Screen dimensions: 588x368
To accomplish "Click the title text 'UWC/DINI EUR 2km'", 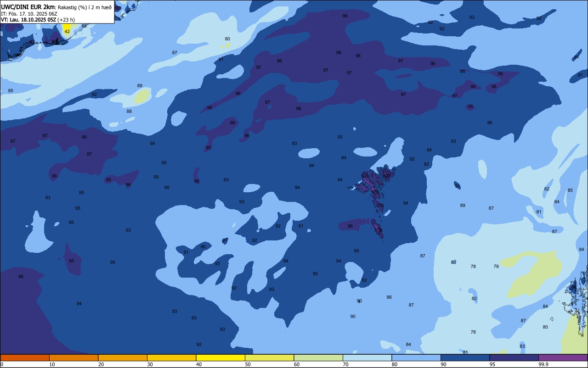I will pos(28,7).
